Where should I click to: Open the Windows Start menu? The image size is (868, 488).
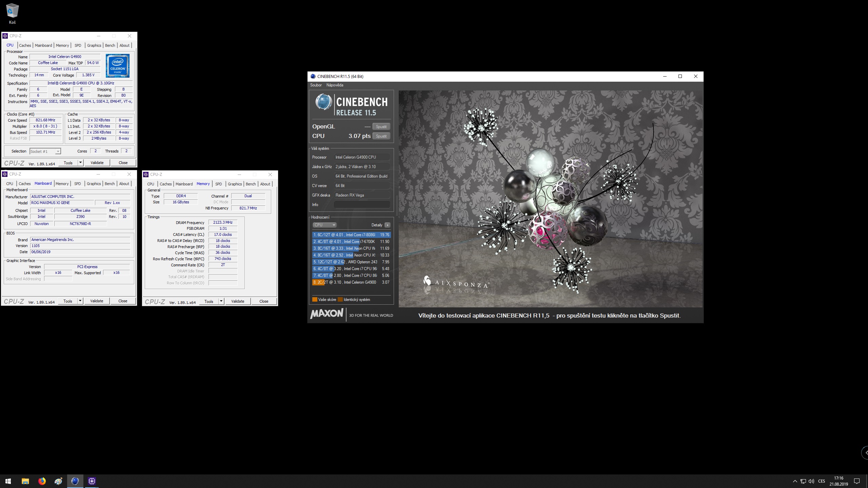coord(8,481)
